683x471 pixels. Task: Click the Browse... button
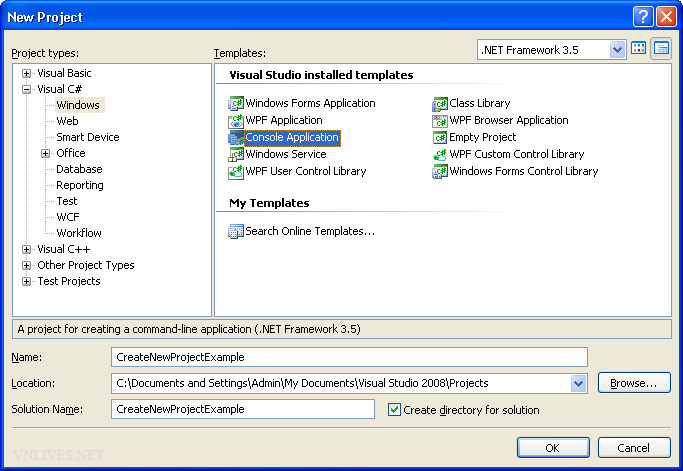point(634,383)
